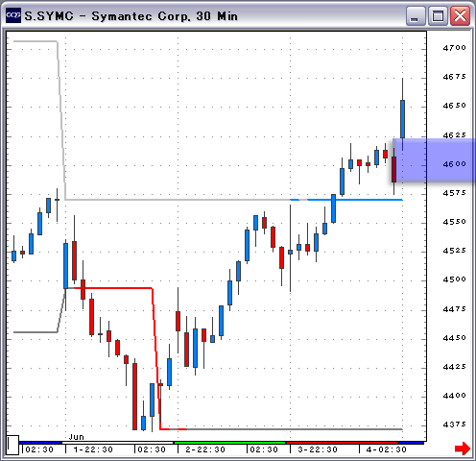Click the red session bar on time axis
The image size is (476, 461).
(x=343, y=443)
